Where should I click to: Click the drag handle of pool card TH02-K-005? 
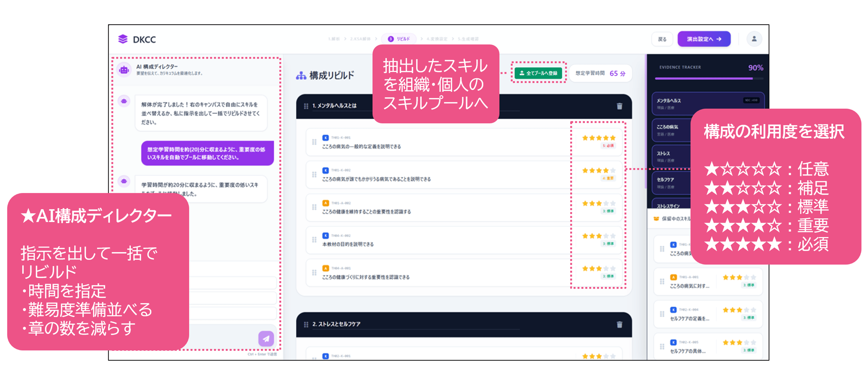(x=662, y=347)
